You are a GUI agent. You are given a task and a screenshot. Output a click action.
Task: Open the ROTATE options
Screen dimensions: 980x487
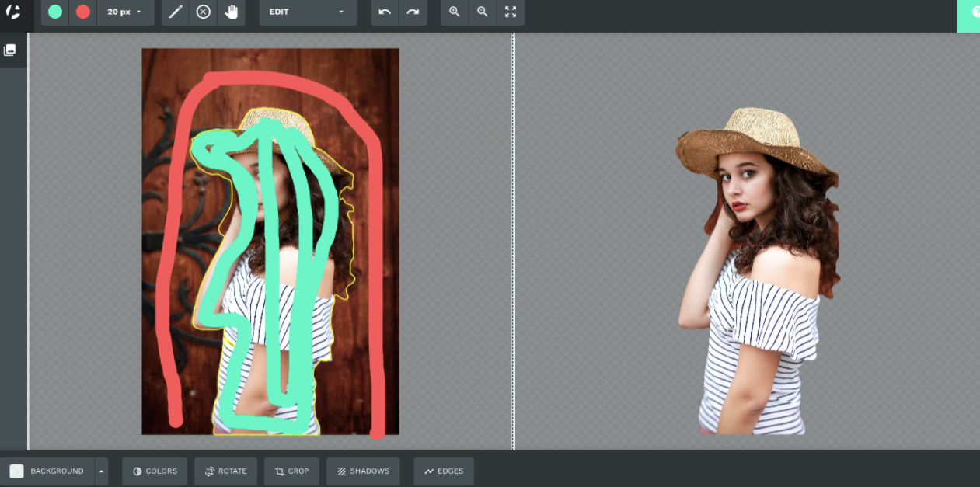(226, 471)
